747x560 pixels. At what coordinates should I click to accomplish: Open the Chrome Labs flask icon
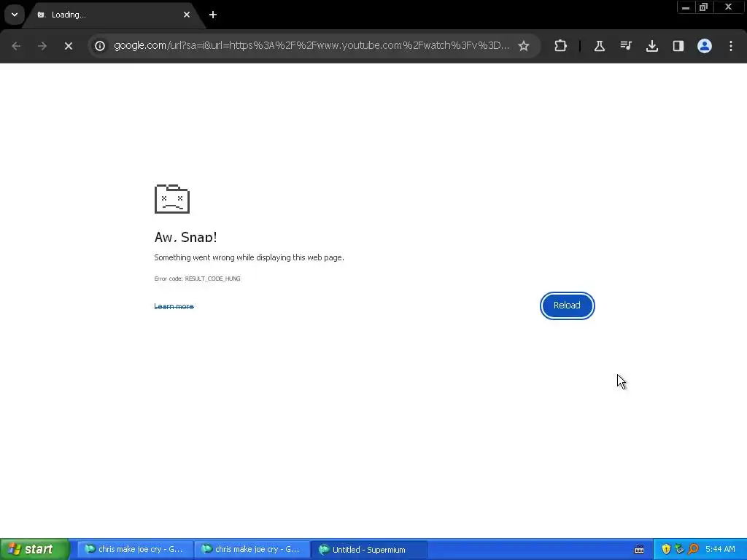click(600, 46)
